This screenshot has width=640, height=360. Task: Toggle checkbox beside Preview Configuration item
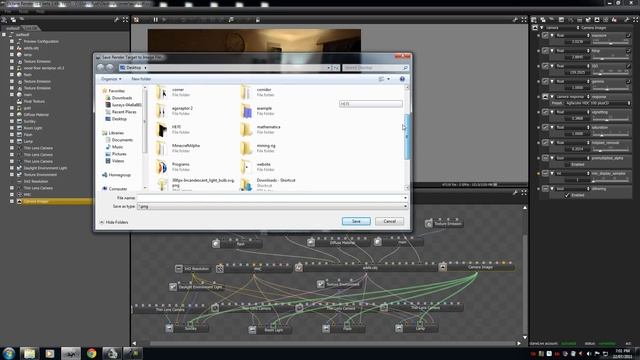pos(12,41)
